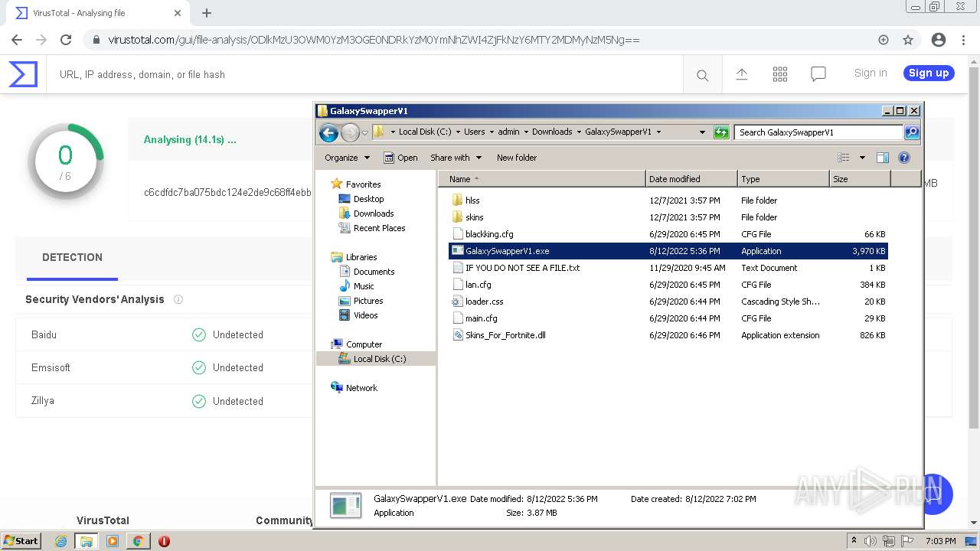Open the Chrome profile avatar icon
980x551 pixels.
[x=939, y=40]
